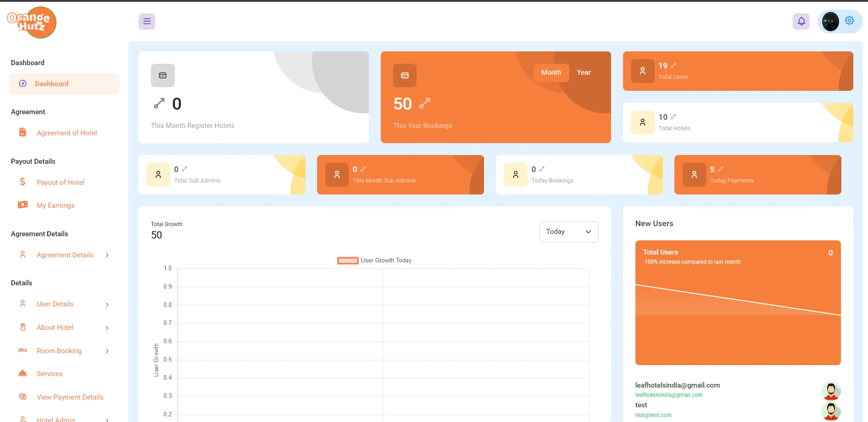868x422 pixels.
Task: Click the My Earnings money icon
Action: coord(22,205)
